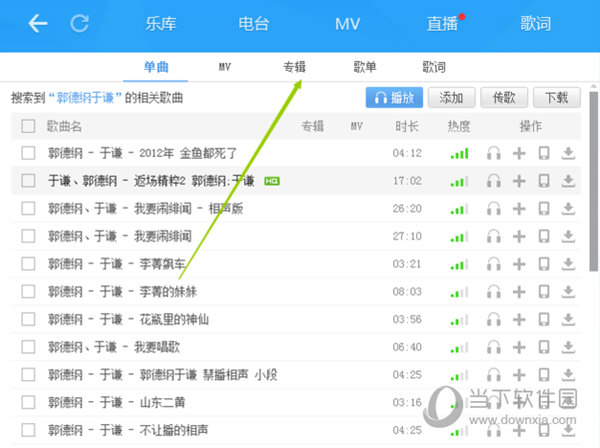The image size is (600, 448).
Task: Refresh the page using the reload icon
Action: pos(80,24)
